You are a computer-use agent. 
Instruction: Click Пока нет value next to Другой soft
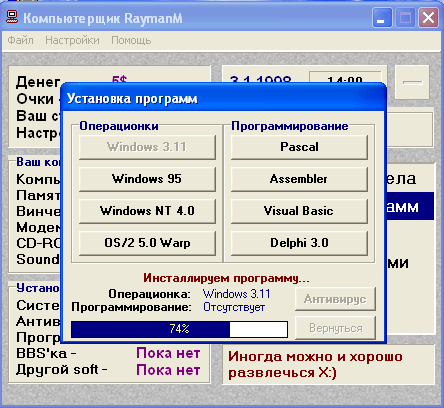tap(168, 370)
